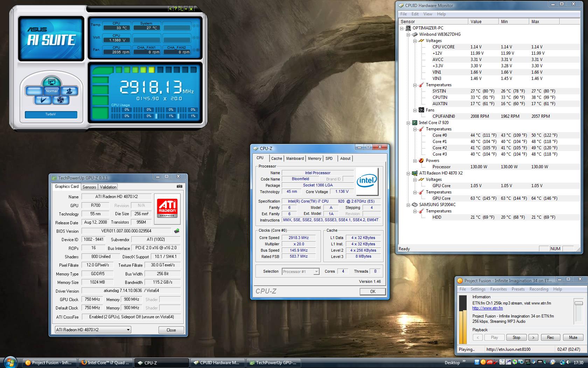Screen dimensions: 588x368
Task: Open the SPD tab in CPU-Z
Action: coord(329,158)
